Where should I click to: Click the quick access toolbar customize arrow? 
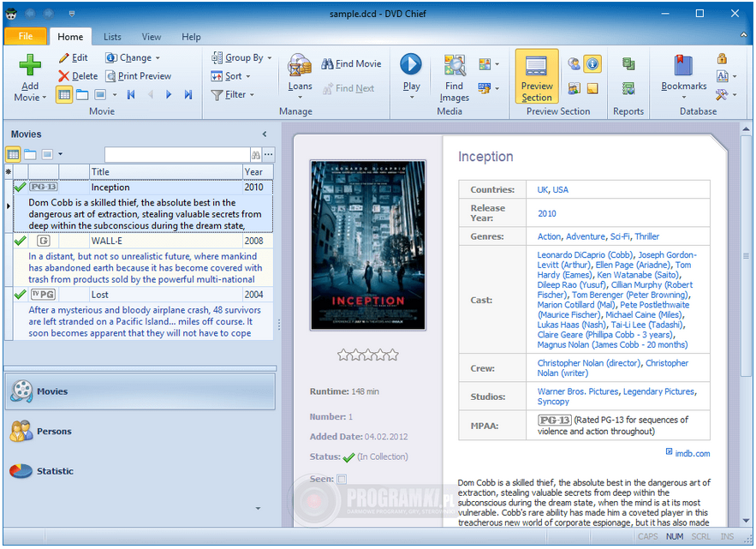click(x=72, y=14)
